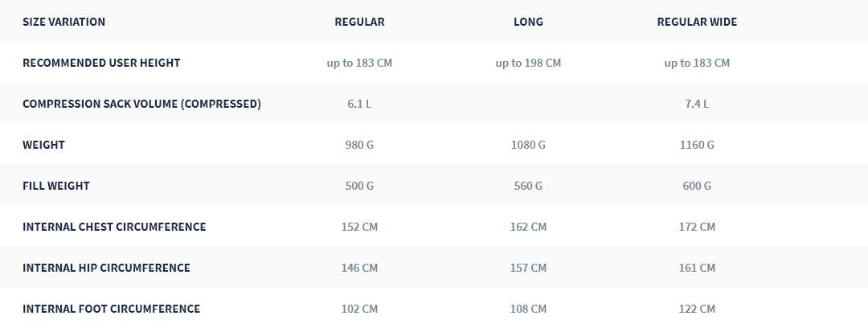
Task: Select the 7.4 L compressed volume value
Action: (697, 105)
